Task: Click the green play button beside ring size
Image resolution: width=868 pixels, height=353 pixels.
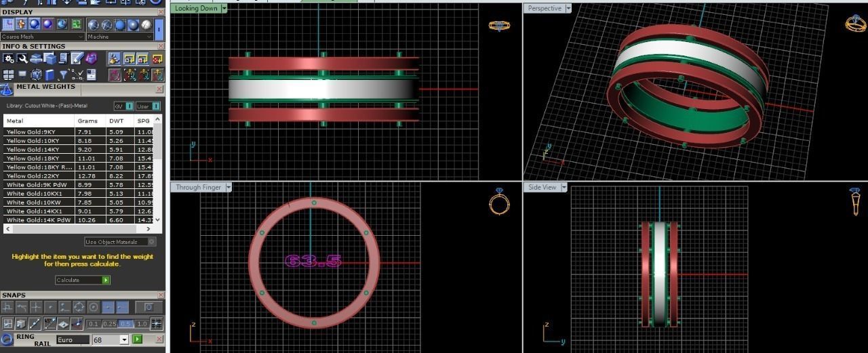Action: 137,339
